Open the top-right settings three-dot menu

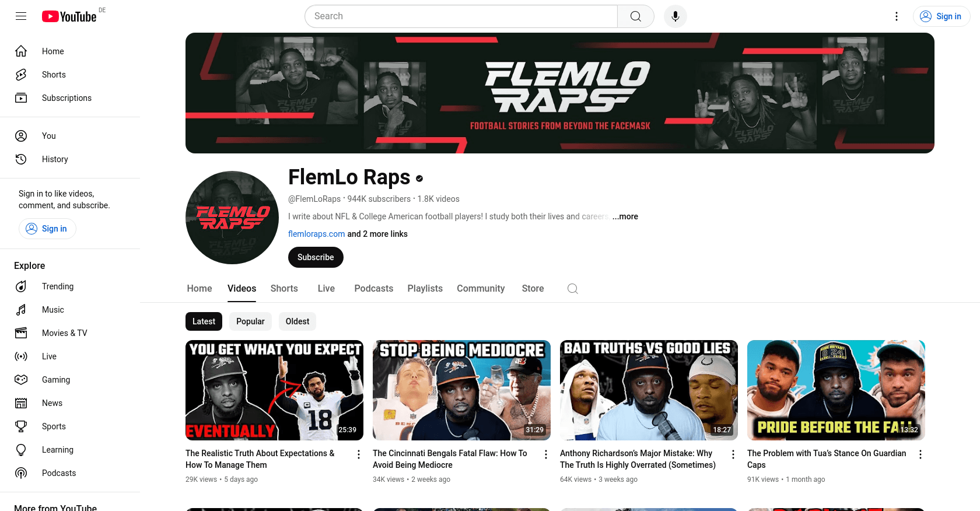(897, 16)
